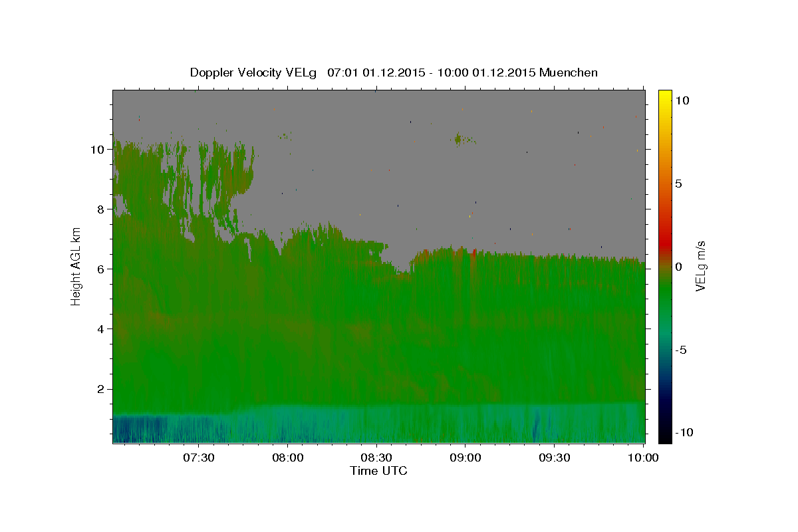Click the 'Time UTC' axis label

[378, 471]
